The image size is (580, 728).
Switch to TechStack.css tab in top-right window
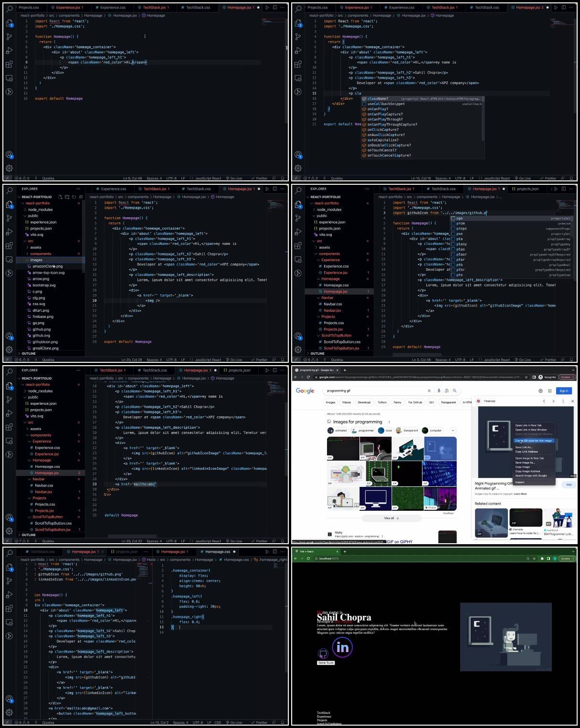tap(487, 8)
